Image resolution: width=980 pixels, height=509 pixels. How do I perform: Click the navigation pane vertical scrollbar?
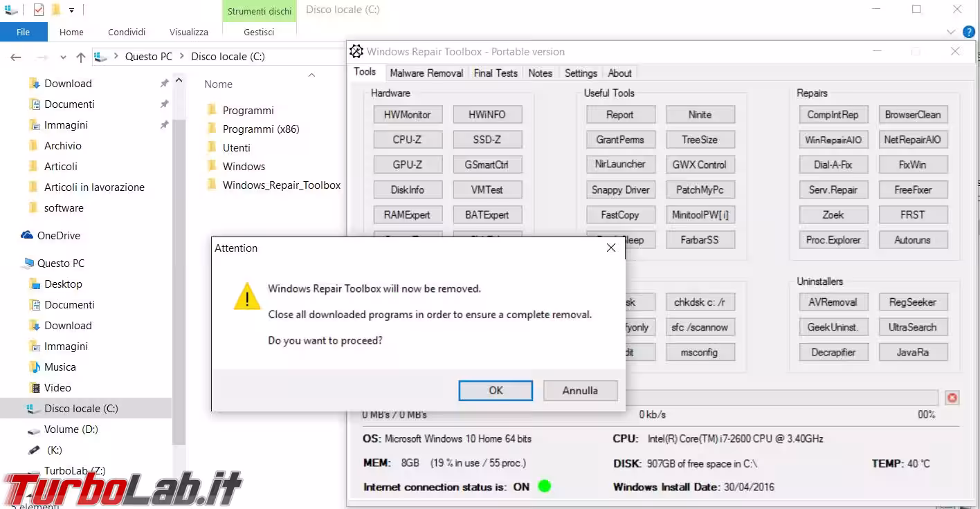179,277
